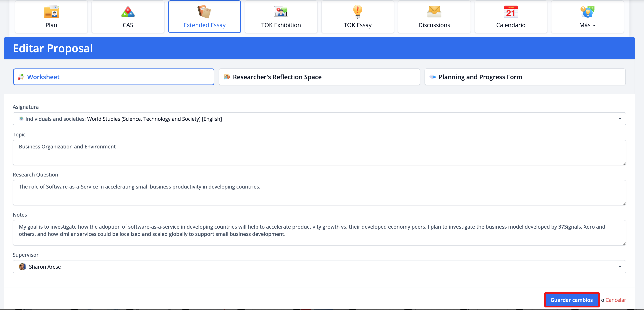
Task: Expand the Más dropdown menu
Action: pos(587,25)
